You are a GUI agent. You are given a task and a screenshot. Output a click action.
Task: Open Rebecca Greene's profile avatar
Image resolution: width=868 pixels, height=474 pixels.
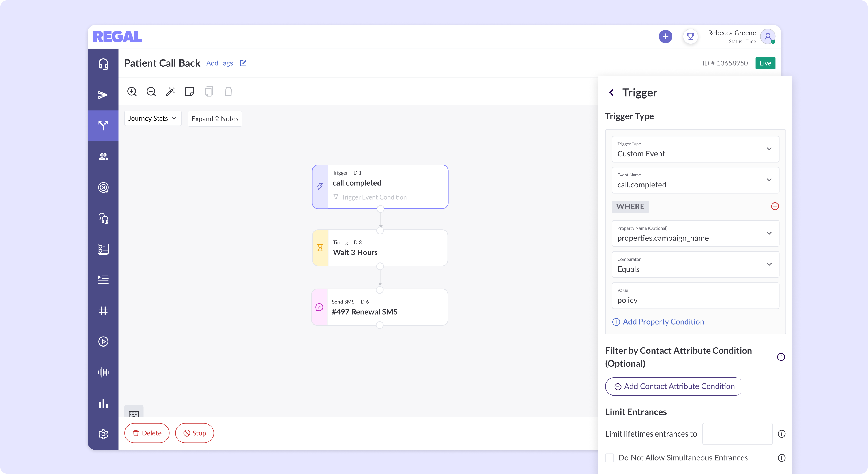click(x=768, y=36)
